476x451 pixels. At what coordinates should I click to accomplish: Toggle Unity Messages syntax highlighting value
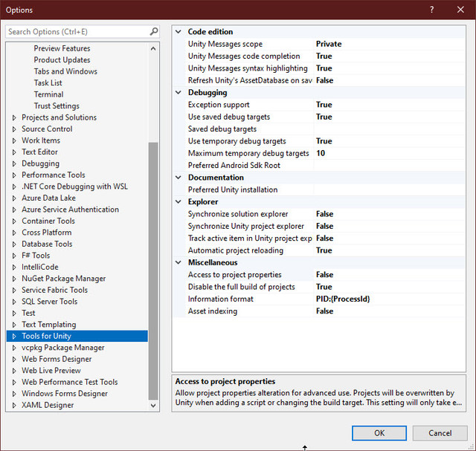point(390,68)
